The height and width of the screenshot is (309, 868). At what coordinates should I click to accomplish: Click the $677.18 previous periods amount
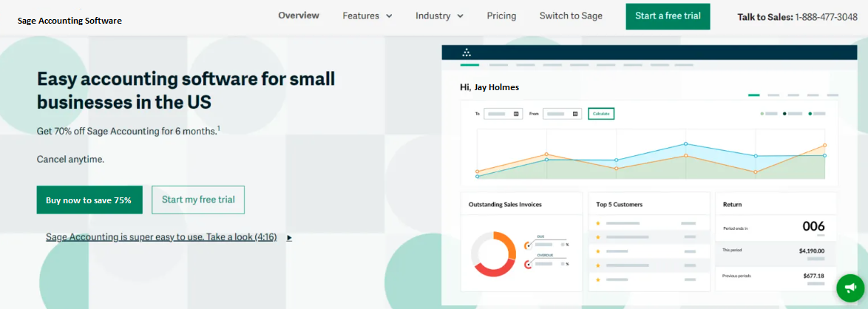tap(813, 276)
